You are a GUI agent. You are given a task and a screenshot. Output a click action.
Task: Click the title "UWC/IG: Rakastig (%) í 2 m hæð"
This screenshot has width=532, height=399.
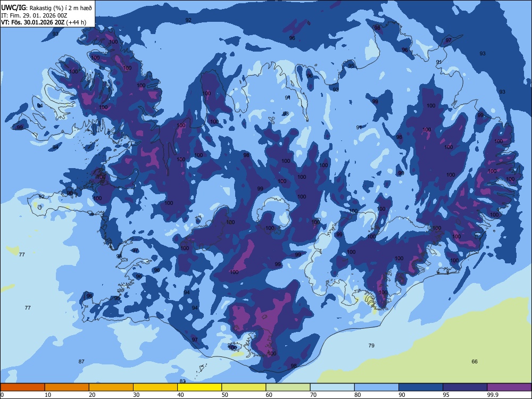tap(46, 8)
